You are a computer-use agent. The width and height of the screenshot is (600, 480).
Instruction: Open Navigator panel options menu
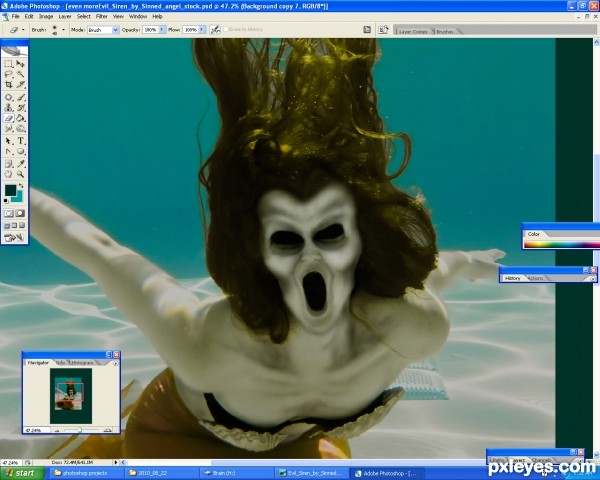(x=116, y=363)
